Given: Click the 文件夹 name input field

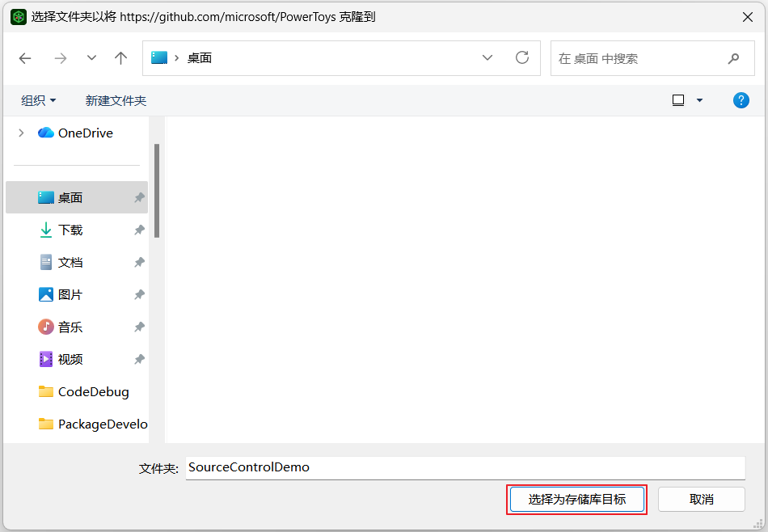Looking at the screenshot, I should pos(465,467).
